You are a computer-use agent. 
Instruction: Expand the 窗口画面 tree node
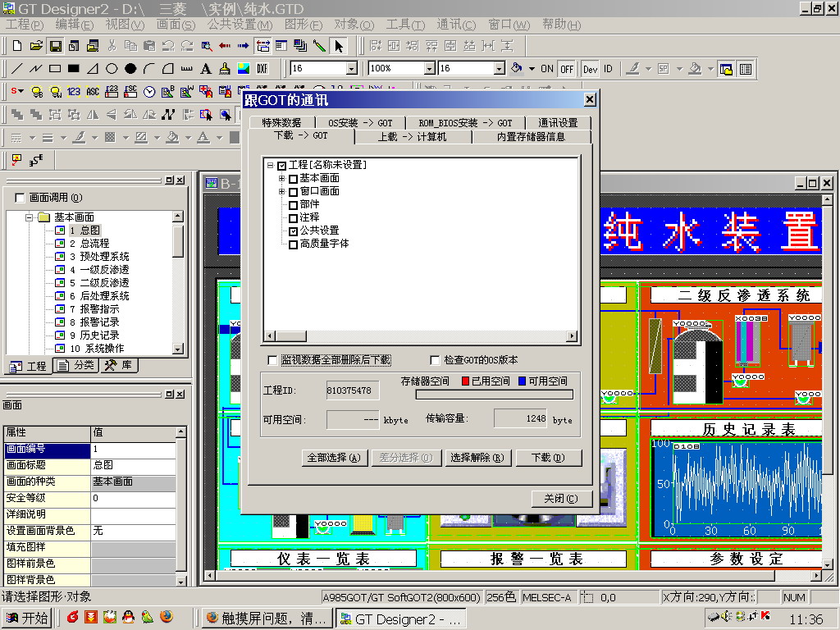click(282, 191)
